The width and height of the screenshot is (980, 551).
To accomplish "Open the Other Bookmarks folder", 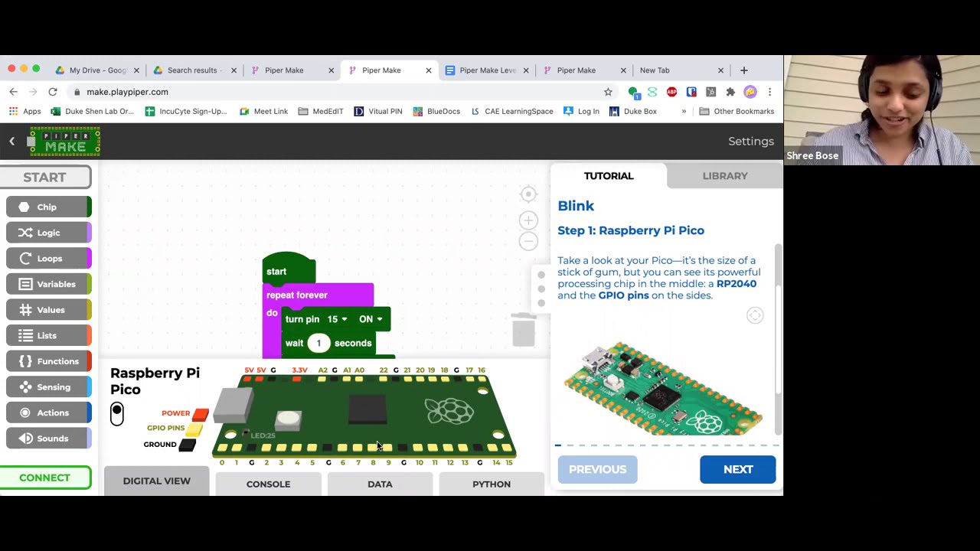I will [x=737, y=111].
